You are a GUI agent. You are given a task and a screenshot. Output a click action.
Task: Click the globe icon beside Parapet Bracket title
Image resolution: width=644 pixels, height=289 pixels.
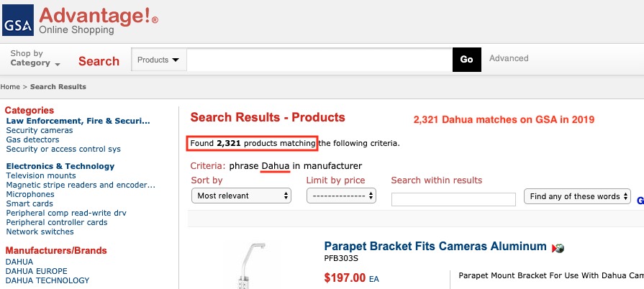[x=558, y=248]
